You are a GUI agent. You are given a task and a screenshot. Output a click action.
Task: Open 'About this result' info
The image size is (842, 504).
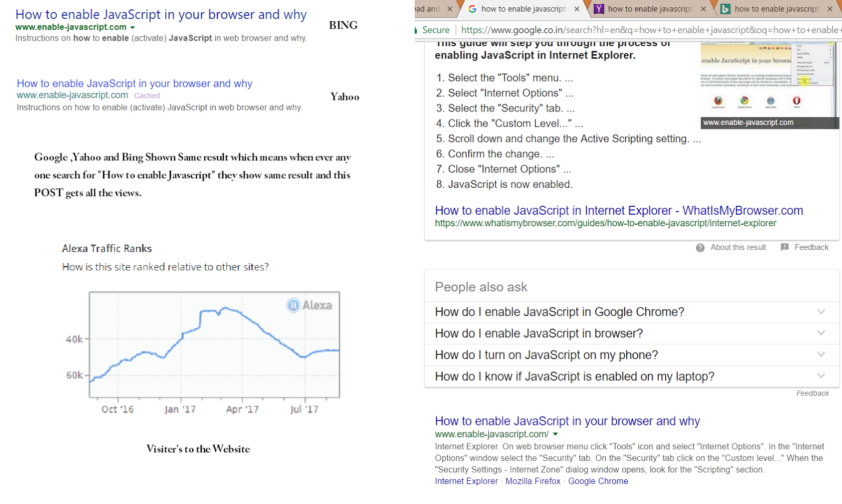click(x=731, y=247)
